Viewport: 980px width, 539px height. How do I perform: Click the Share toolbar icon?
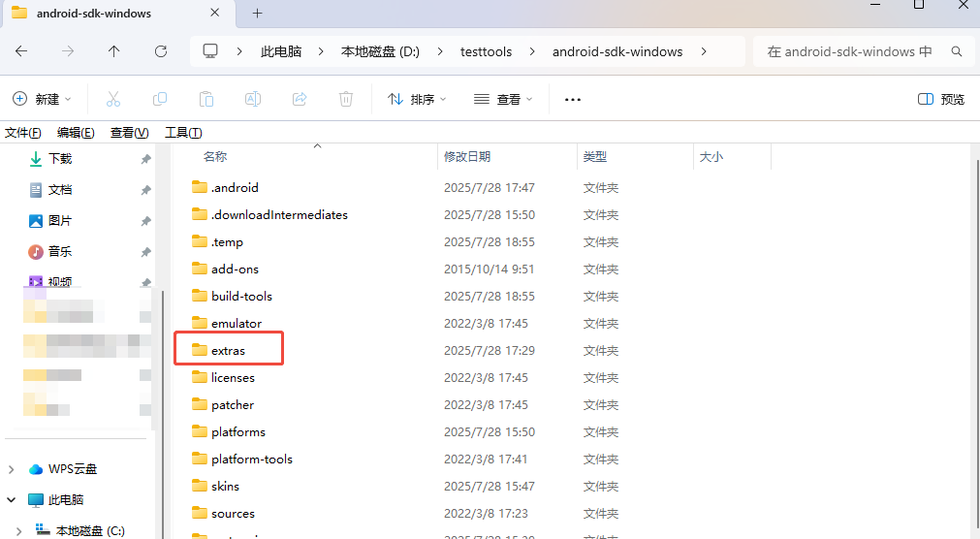(x=300, y=99)
